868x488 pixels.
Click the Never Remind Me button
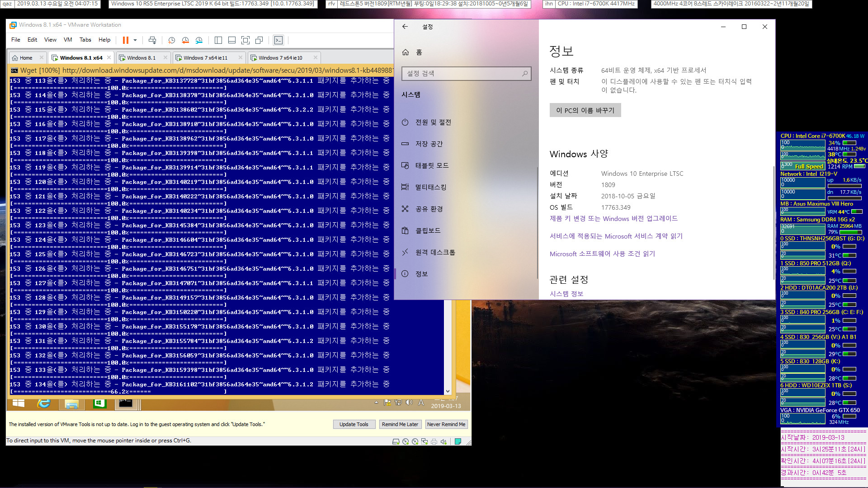pyautogui.click(x=446, y=424)
